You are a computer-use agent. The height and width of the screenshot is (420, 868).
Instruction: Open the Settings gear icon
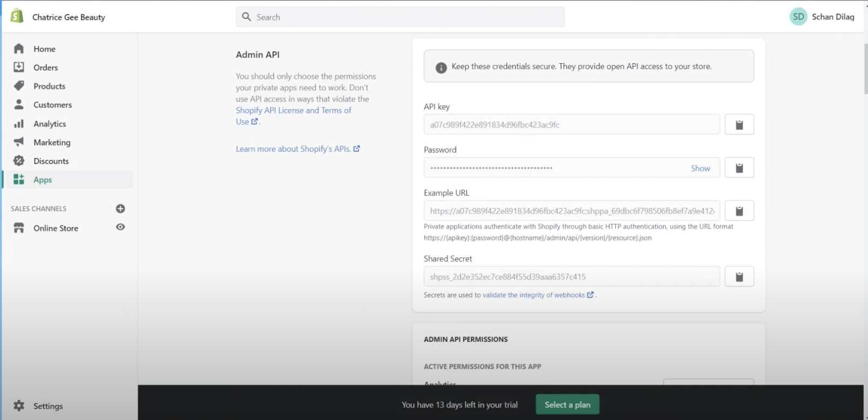coord(19,405)
